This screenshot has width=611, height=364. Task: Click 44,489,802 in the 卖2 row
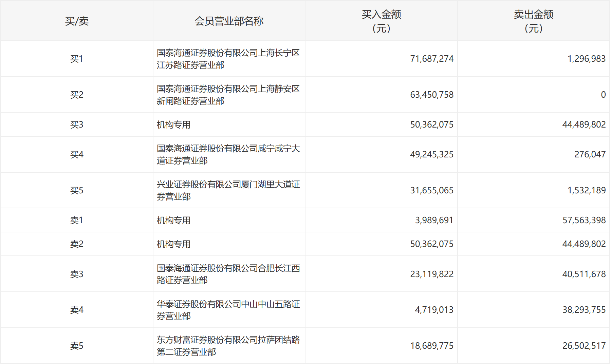point(584,244)
